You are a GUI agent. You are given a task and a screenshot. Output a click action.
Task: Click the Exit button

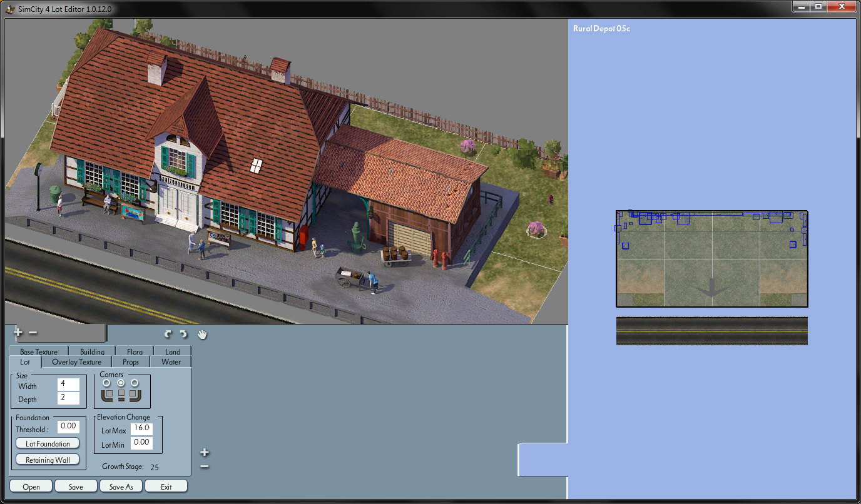(x=166, y=486)
